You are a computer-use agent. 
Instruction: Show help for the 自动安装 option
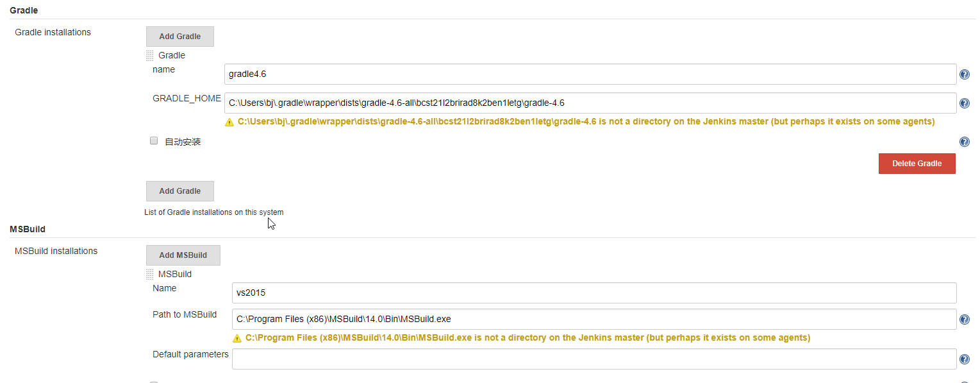(x=964, y=142)
